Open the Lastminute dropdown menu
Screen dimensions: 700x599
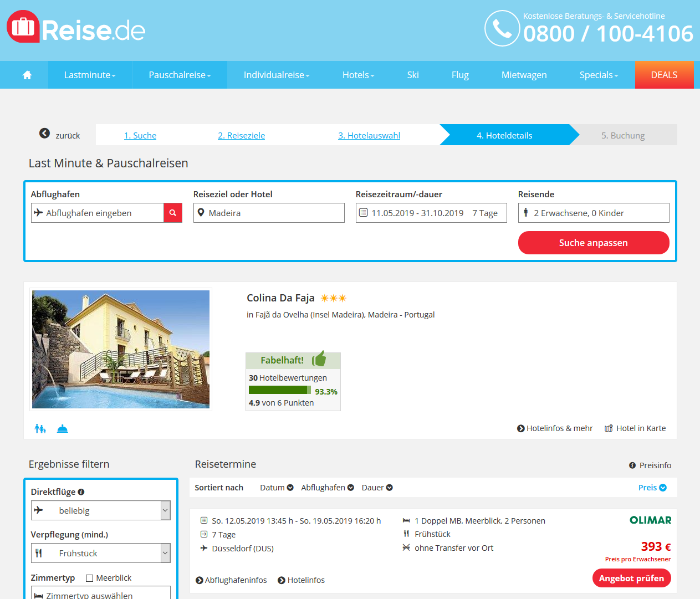pyautogui.click(x=90, y=75)
